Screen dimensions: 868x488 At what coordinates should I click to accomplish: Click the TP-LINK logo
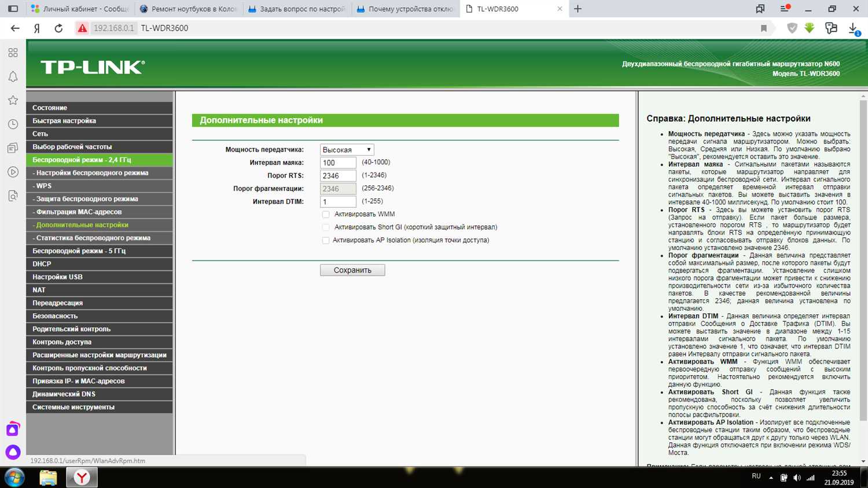point(93,67)
